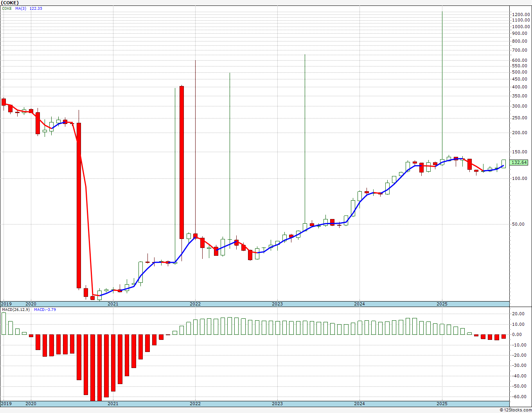This screenshot has height=413, width=532.
Task: Click the MACD(26,12,9) indicator label
Action: coord(16,309)
